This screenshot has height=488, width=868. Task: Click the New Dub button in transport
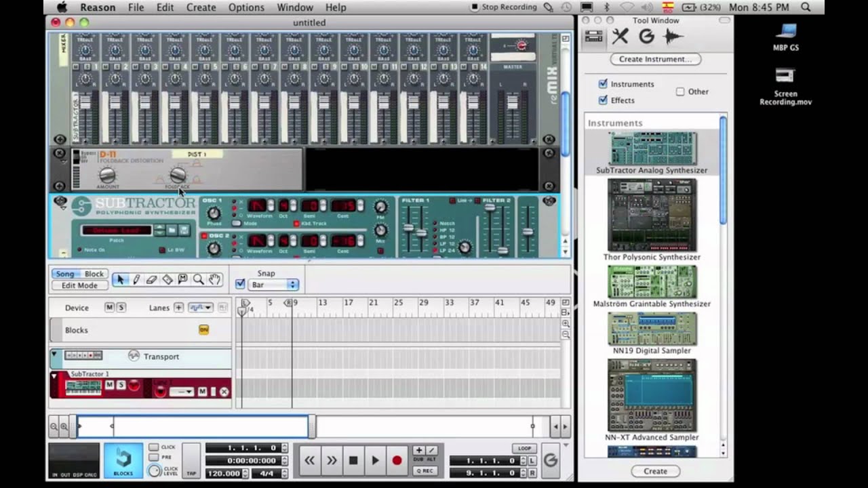[418, 450]
